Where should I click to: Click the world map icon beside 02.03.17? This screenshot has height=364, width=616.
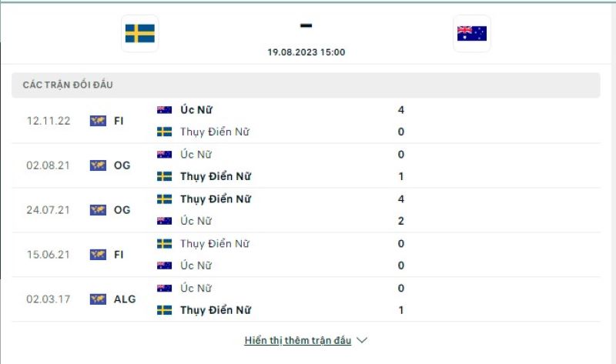click(x=98, y=299)
